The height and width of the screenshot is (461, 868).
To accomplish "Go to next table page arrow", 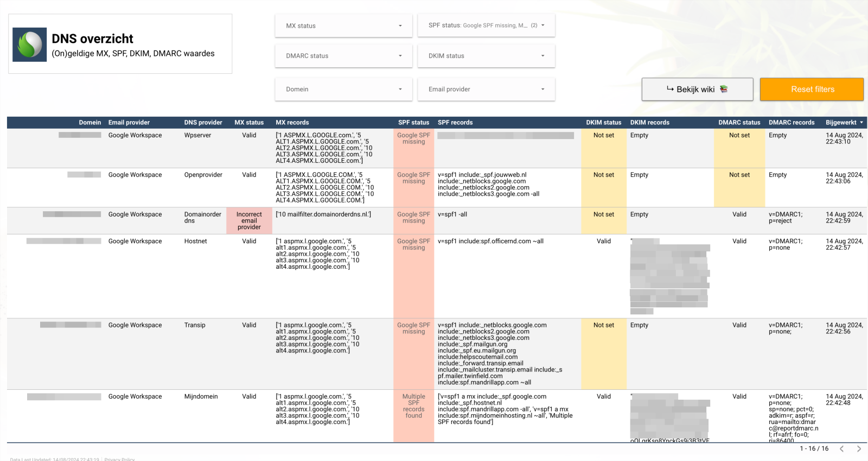I will click(x=859, y=449).
